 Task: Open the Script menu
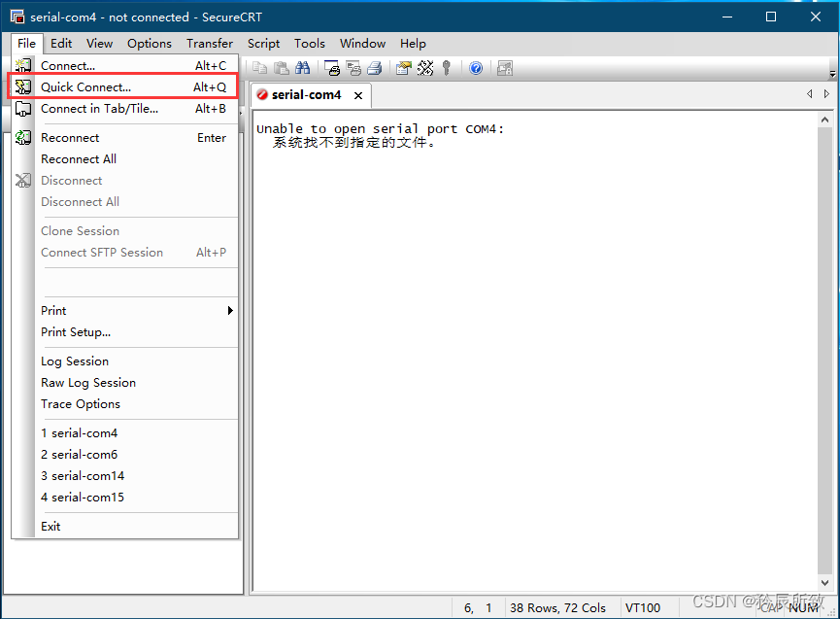click(x=263, y=44)
